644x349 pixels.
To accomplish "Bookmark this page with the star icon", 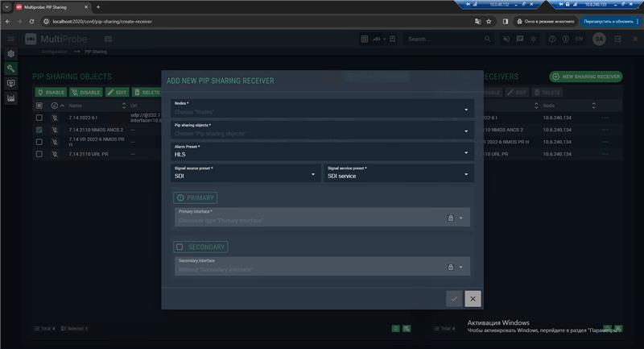I will (x=489, y=22).
